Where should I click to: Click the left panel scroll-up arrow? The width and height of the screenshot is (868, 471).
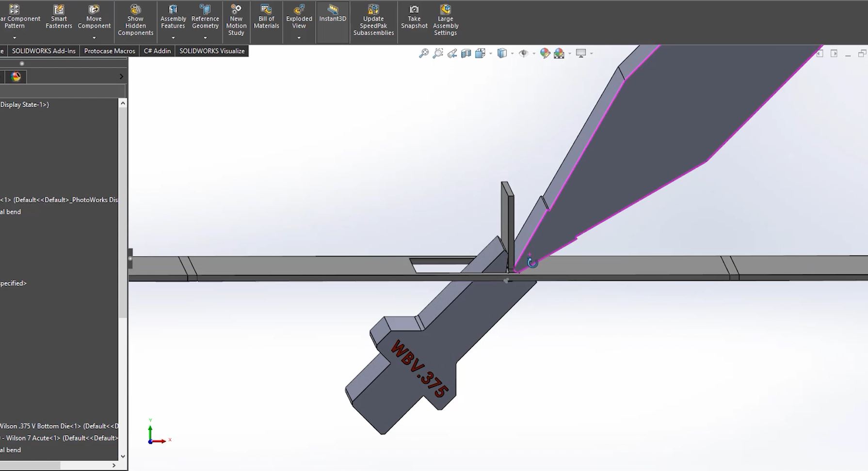[x=123, y=103]
